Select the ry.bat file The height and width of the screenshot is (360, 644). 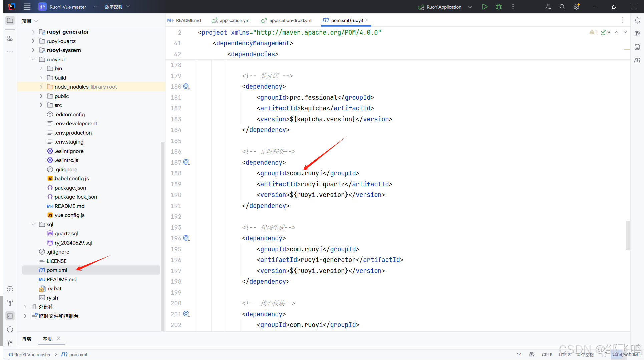[54, 288]
